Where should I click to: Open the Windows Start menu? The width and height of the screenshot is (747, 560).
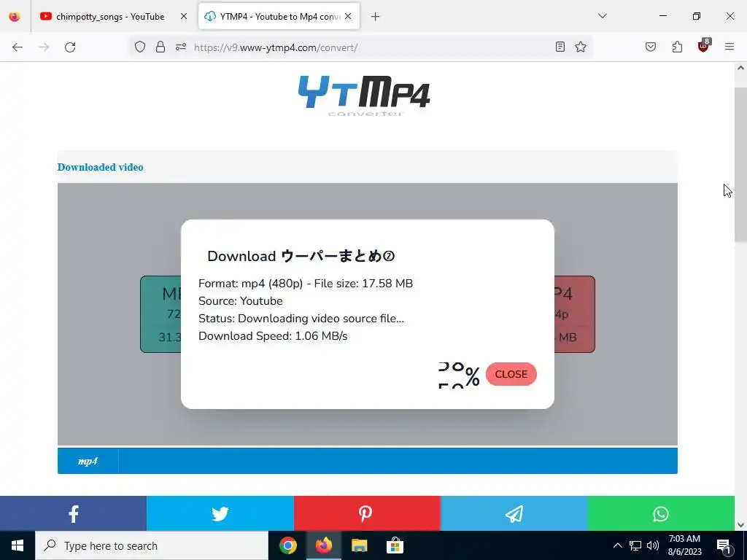tap(18, 545)
